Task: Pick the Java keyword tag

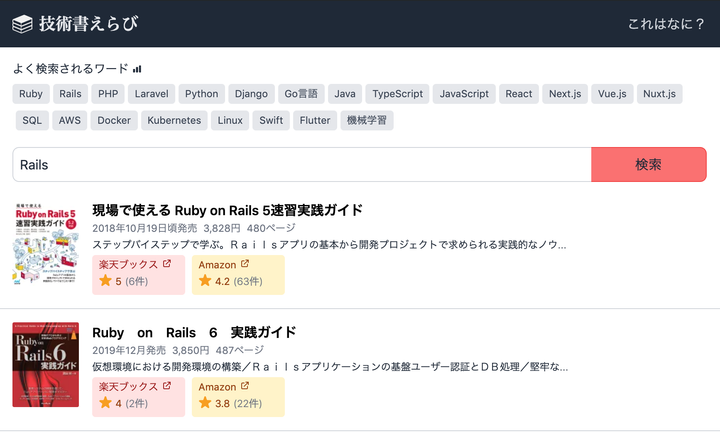Action: (x=345, y=94)
